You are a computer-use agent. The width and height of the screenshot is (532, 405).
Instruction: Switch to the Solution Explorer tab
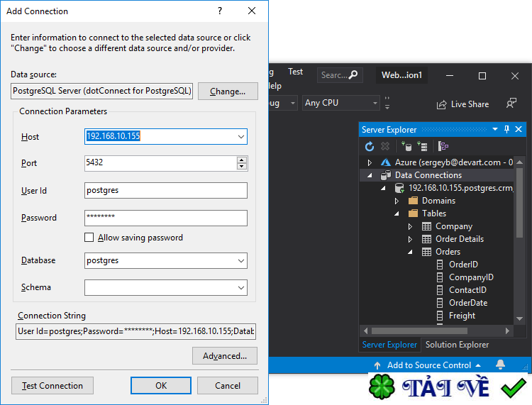pyautogui.click(x=457, y=345)
